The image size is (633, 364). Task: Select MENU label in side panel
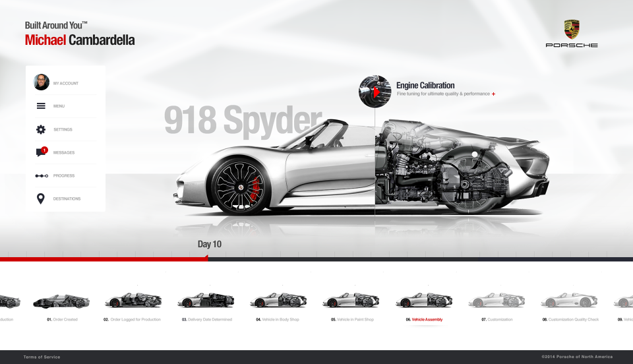pos(59,106)
